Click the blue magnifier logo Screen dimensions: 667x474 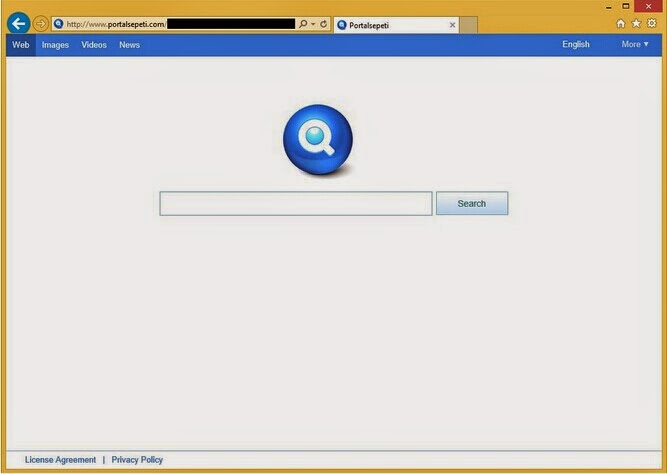tap(318, 139)
